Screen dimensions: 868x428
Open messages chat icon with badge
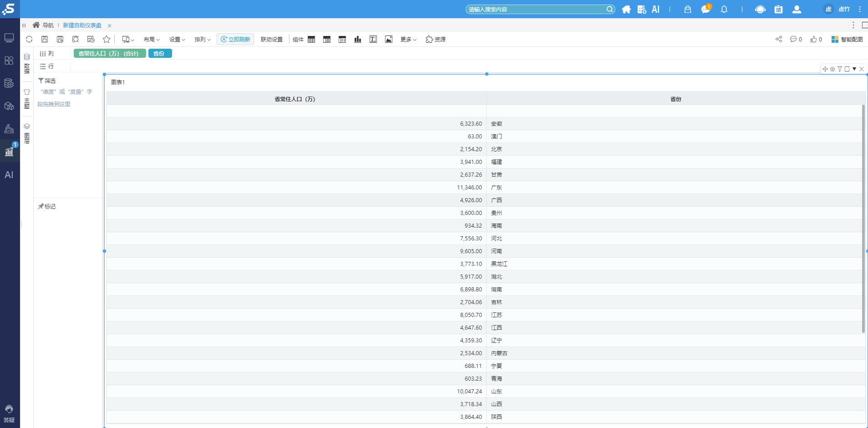(x=706, y=9)
